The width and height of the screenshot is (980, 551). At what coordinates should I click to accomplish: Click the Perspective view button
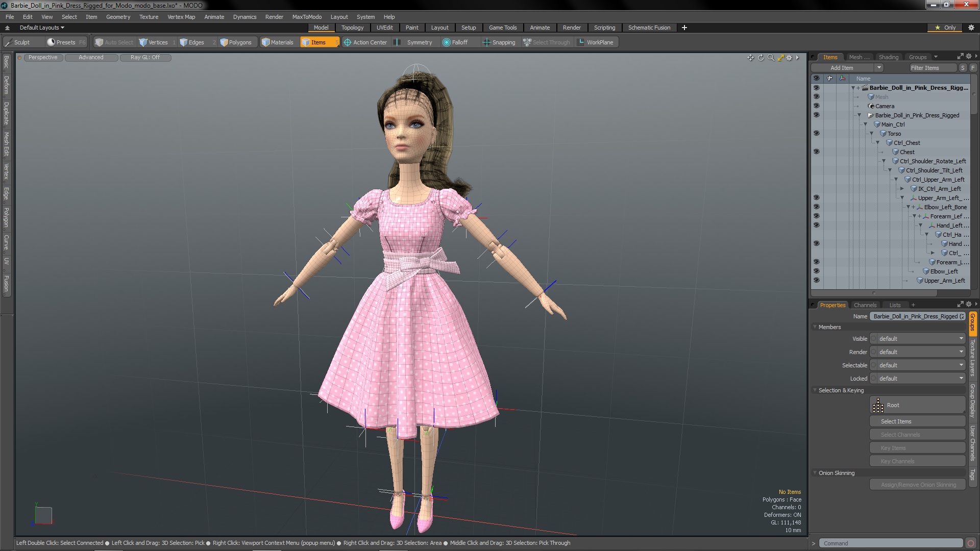[x=43, y=58]
